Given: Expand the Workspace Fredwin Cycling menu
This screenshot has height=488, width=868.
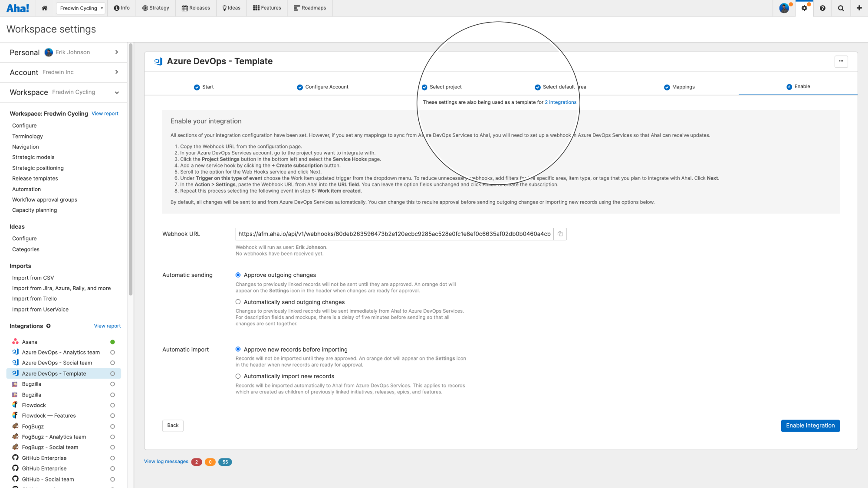Looking at the screenshot, I should [118, 92].
